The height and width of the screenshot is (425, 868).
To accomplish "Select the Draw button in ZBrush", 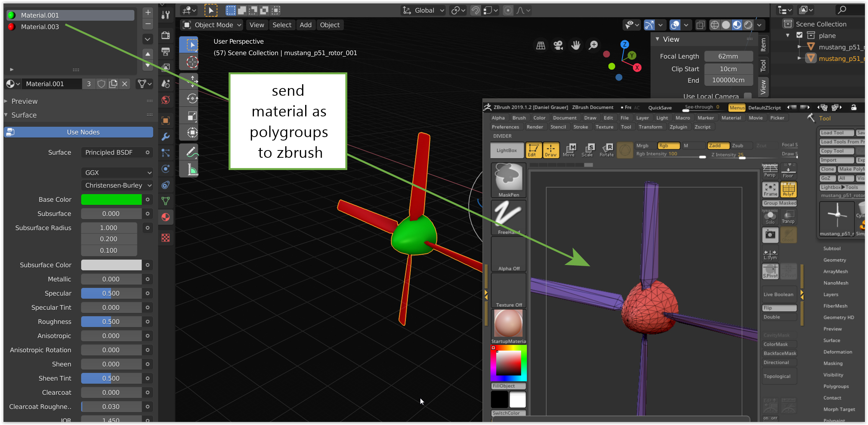I will point(551,150).
